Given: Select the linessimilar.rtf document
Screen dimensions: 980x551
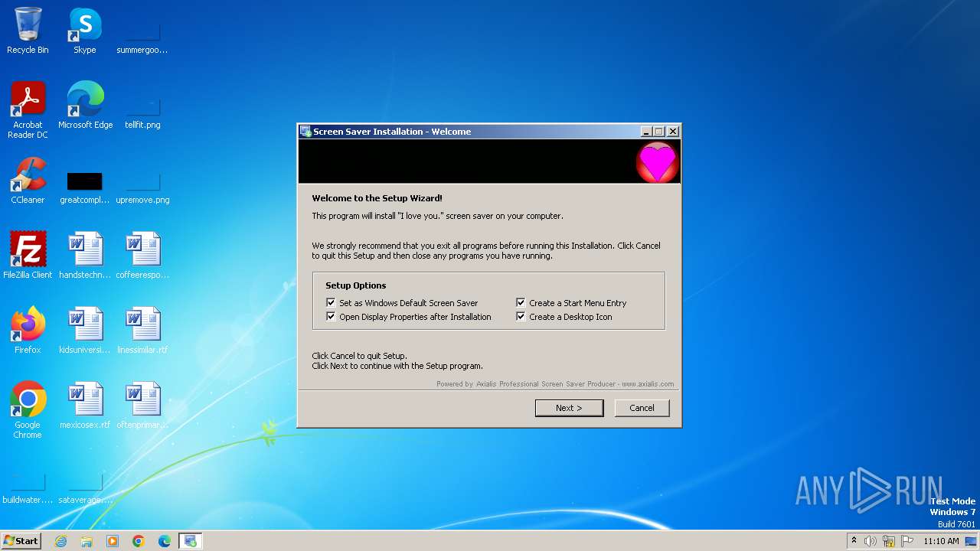Looking at the screenshot, I should point(142,331).
